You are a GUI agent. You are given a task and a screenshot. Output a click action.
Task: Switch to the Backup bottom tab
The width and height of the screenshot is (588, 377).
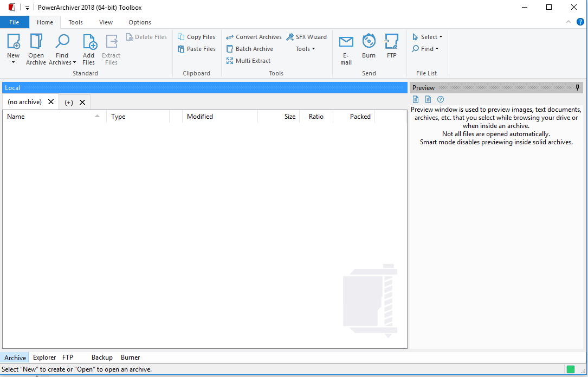pos(102,357)
